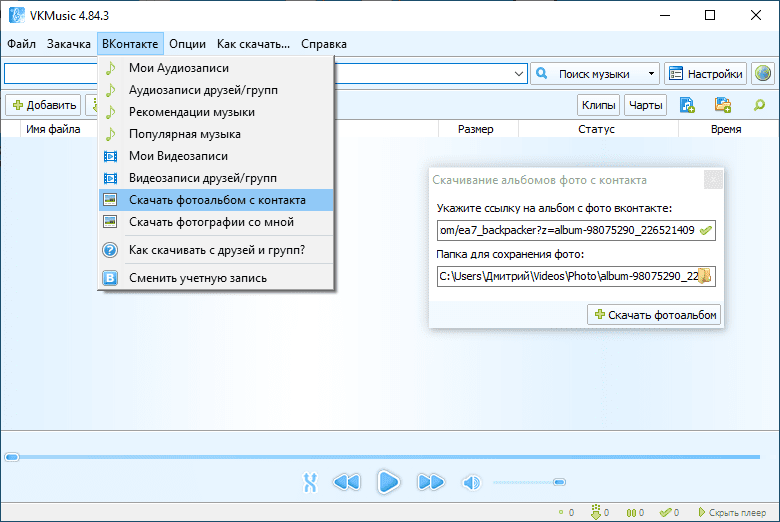780x522 pixels.
Task: Click the VKMusic app icon in title bar
Action: click(16, 15)
